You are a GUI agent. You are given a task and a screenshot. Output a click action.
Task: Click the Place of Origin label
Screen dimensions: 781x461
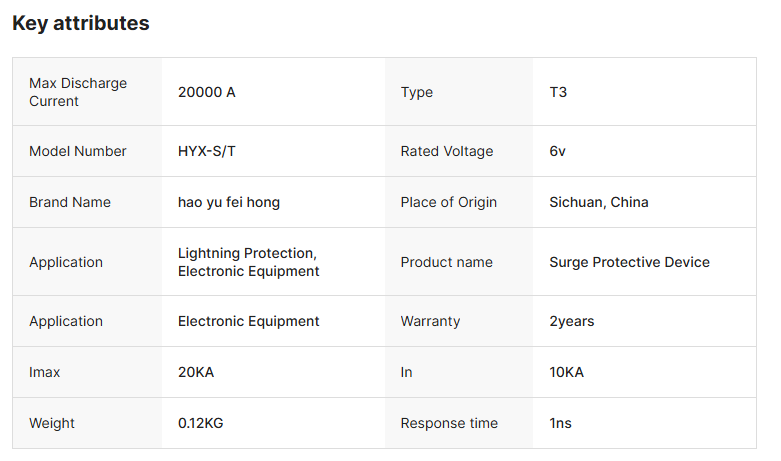tap(449, 202)
